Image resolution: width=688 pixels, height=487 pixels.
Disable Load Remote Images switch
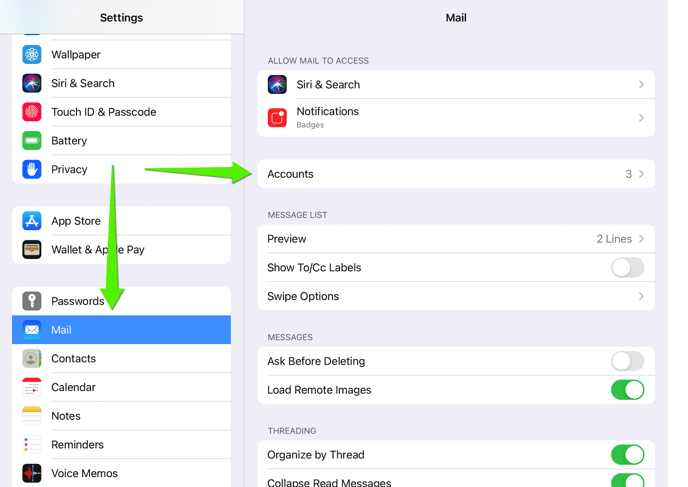(x=627, y=390)
